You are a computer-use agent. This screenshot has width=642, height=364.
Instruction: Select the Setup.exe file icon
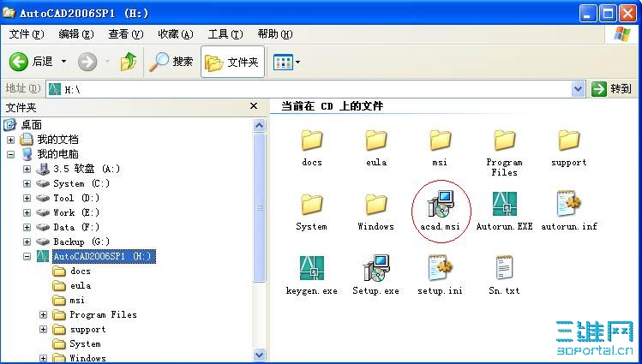click(x=376, y=268)
